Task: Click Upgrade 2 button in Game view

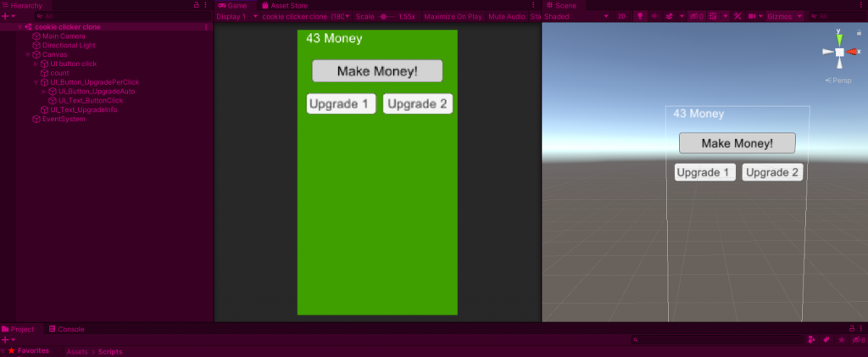Action: [x=417, y=104]
